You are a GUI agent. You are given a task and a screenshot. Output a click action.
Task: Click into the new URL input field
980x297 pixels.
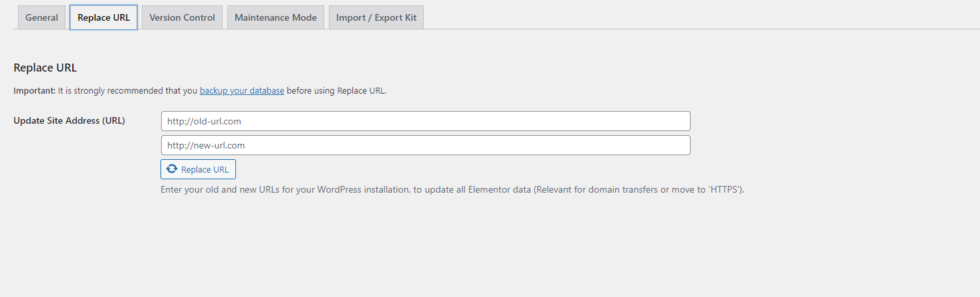point(425,145)
